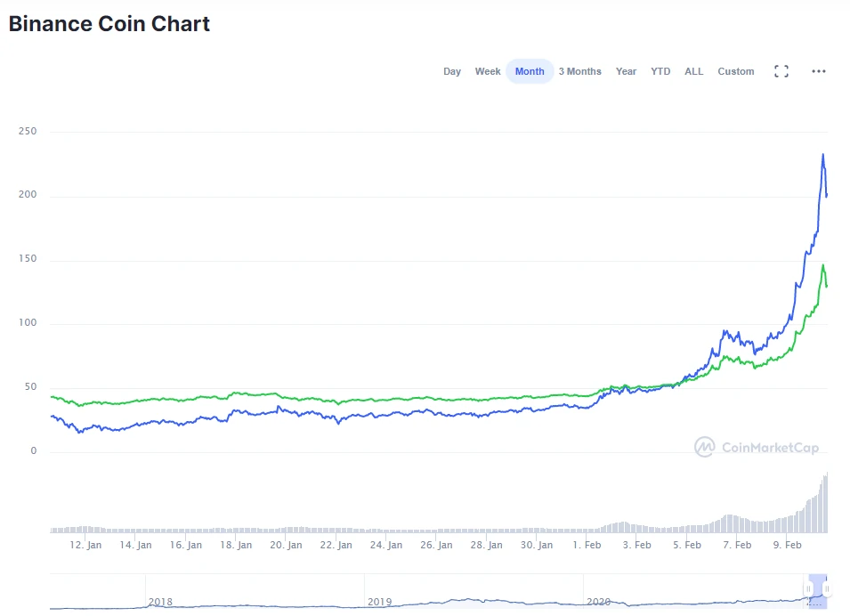Open the three-dot more options menu
Screen dimensions: 850x616
(x=819, y=71)
